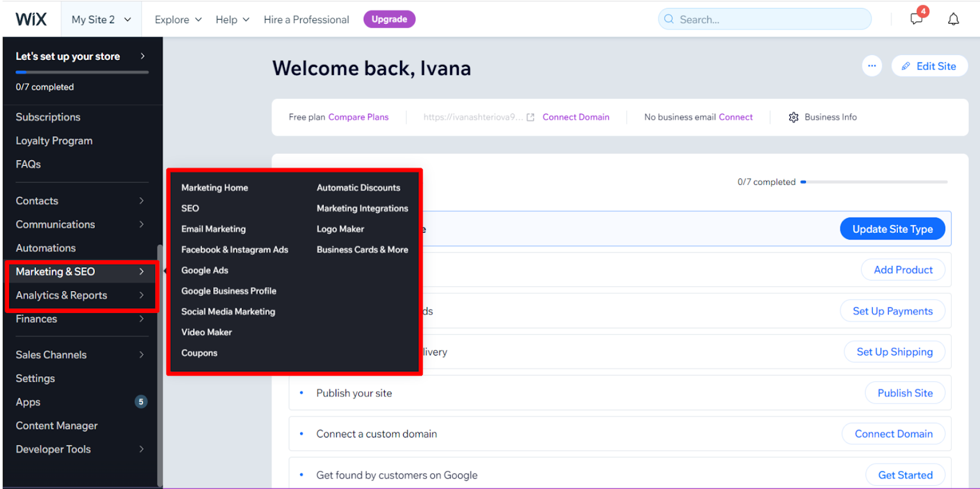Click the Compare Plans link

tap(358, 117)
